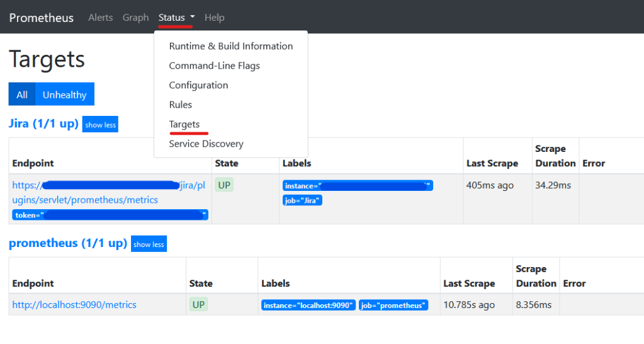This screenshot has width=644, height=344.
Task: Open the prometheus job heading link
Action: [67, 243]
